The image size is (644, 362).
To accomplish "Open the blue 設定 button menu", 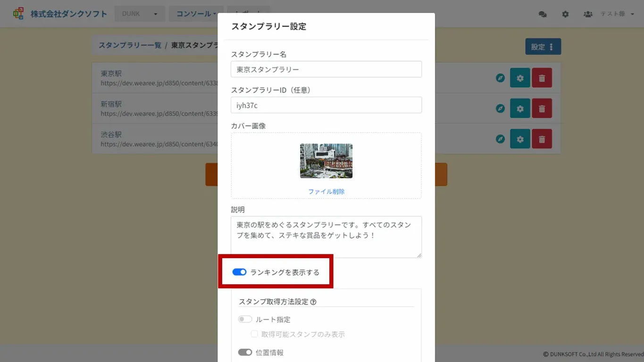I will [543, 47].
